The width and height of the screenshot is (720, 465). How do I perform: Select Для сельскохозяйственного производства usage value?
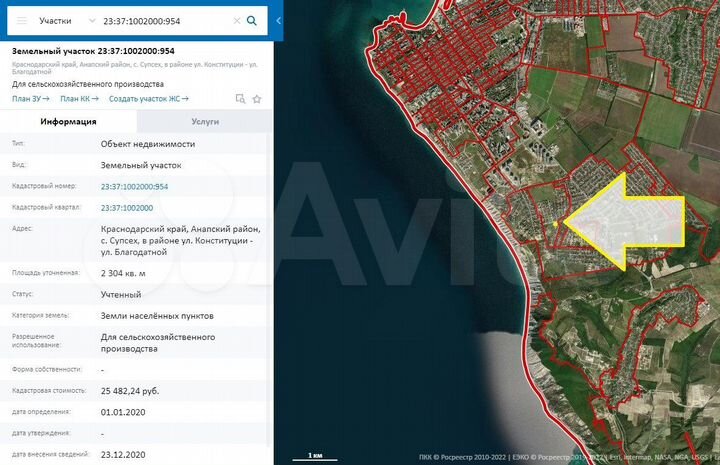tap(158, 342)
